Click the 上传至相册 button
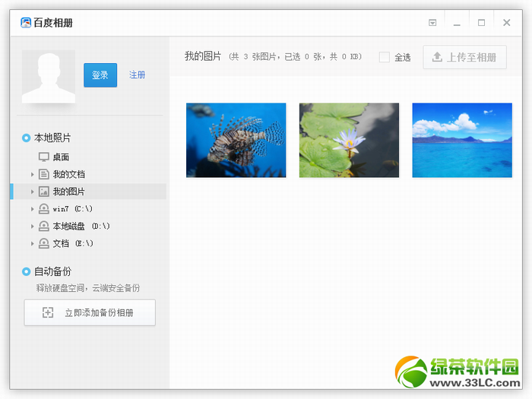 [465, 57]
